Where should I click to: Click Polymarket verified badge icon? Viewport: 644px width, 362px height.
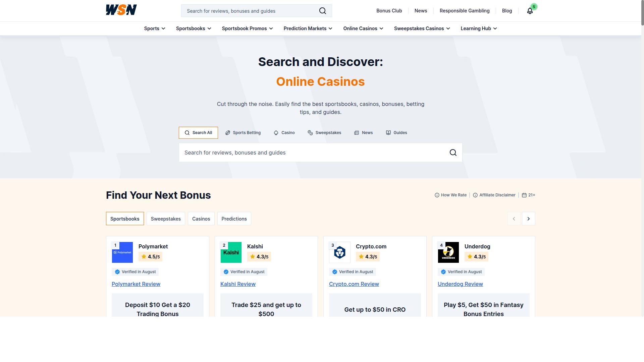[x=117, y=272]
